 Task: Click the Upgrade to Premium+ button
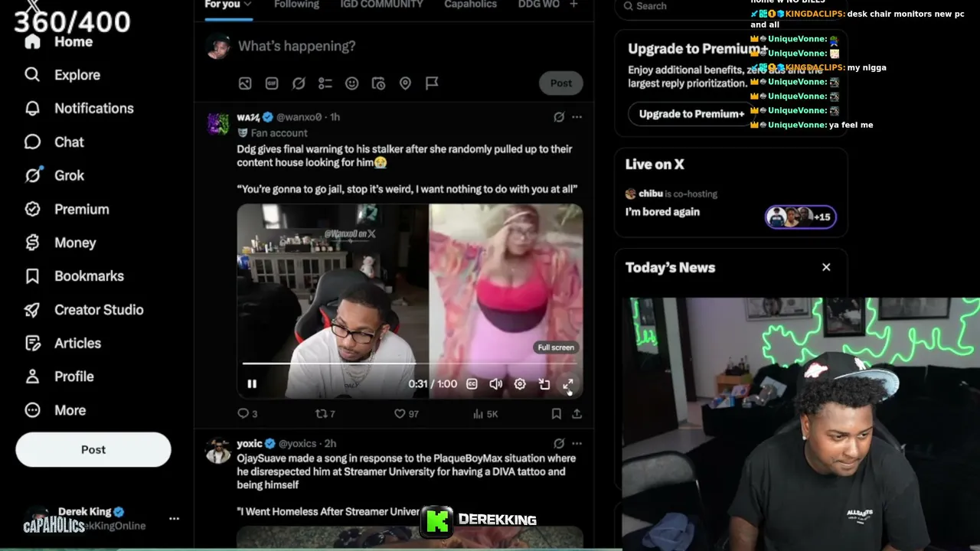point(691,114)
